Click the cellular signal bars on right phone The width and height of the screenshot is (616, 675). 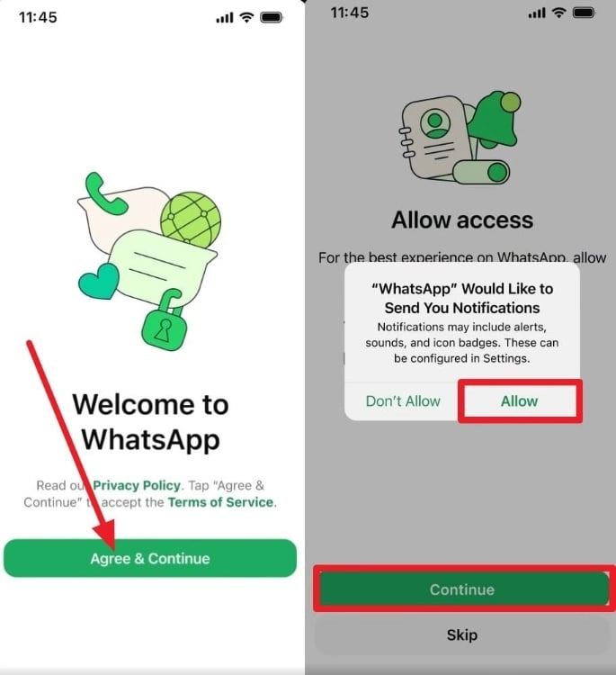[537, 13]
